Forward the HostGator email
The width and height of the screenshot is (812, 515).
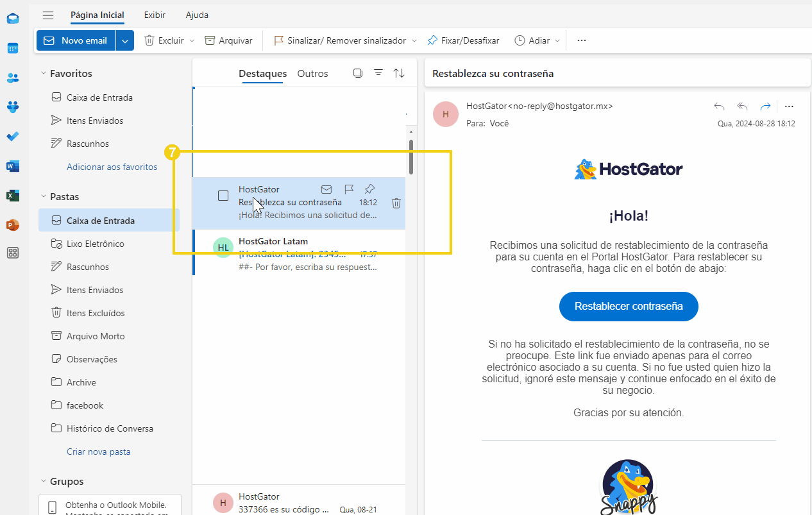pos(765,106)
